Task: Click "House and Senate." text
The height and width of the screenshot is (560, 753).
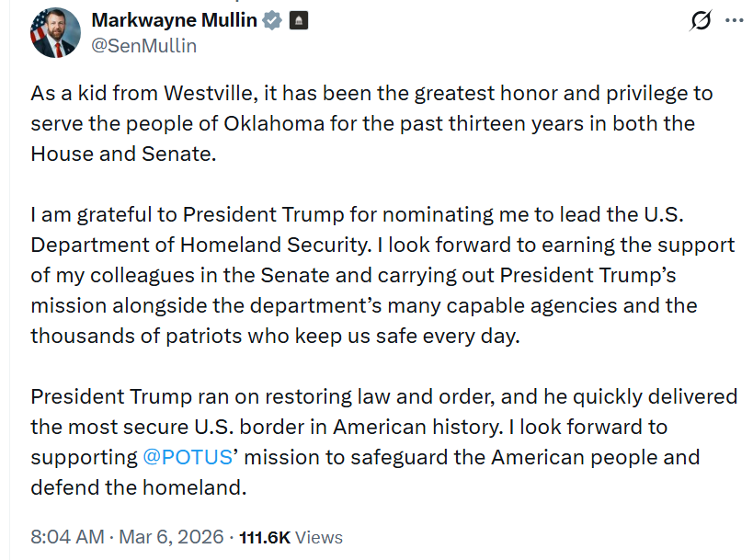Action: pos(123,154)
